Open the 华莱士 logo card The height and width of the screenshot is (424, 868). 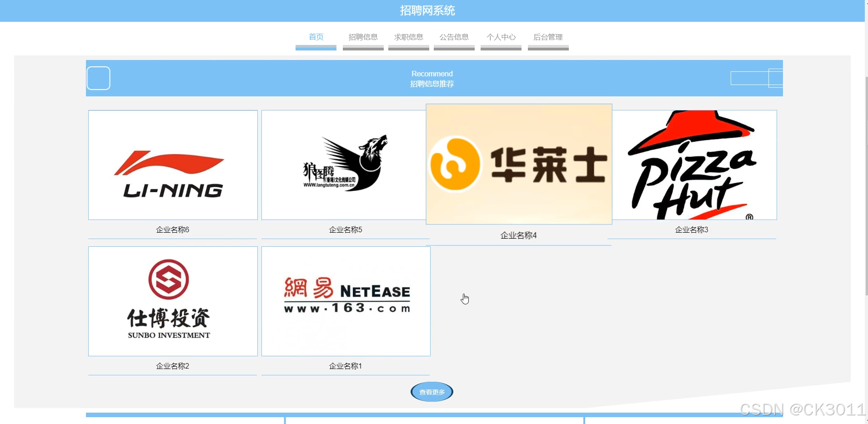pyautogui.click(x=519, y=164)
